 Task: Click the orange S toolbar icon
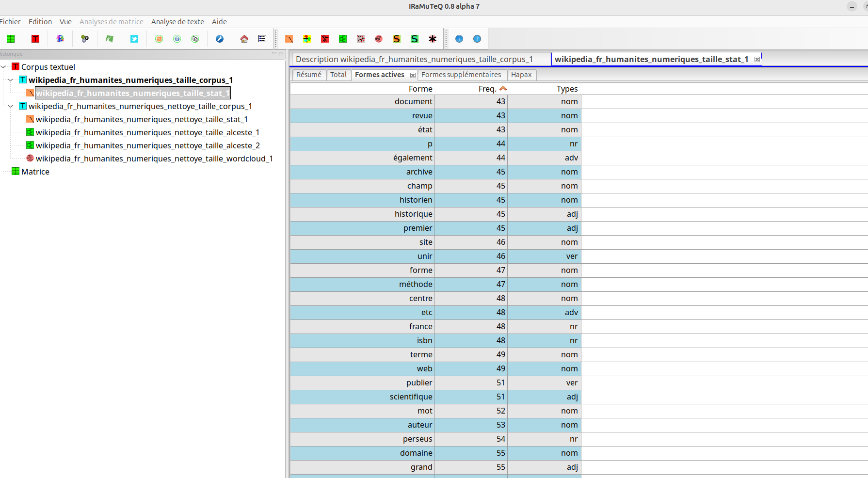coord(397,39)
